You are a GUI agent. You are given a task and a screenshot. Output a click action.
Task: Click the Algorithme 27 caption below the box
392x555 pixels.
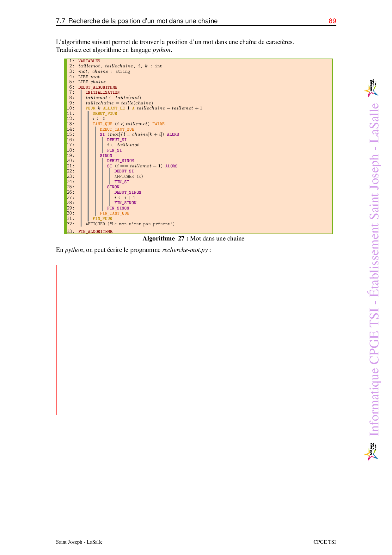pos(193,239)
